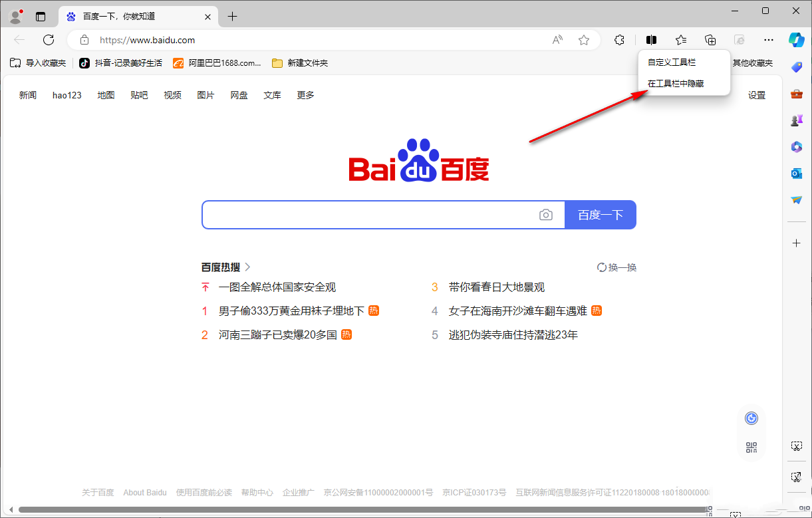812x518 pixels.
Task: Select the 百度一下，你就知道 tab
Action: pyautogui.click(x=138, y=17)
